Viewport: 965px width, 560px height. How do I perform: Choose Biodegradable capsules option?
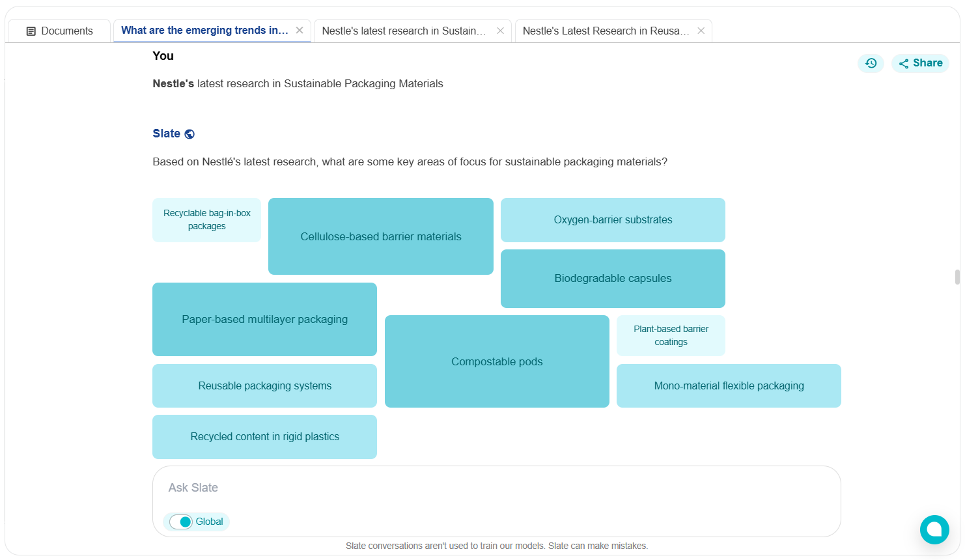pos(613,279)
